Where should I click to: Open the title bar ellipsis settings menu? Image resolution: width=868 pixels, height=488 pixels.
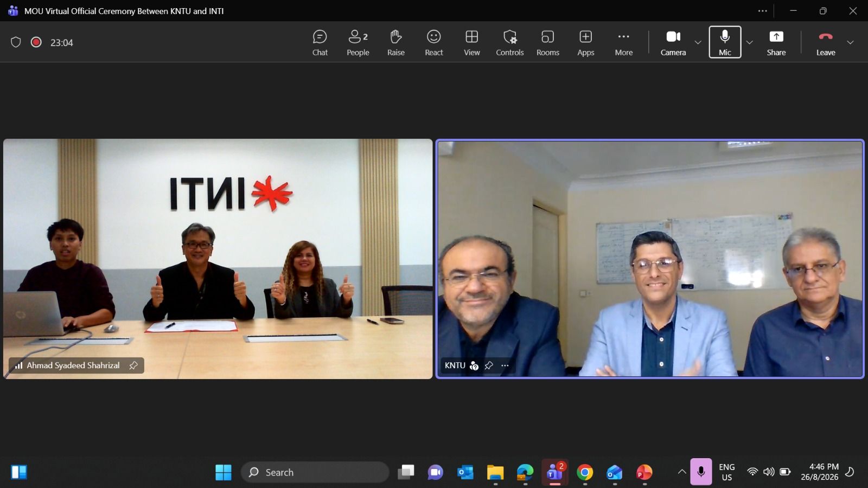763,11
